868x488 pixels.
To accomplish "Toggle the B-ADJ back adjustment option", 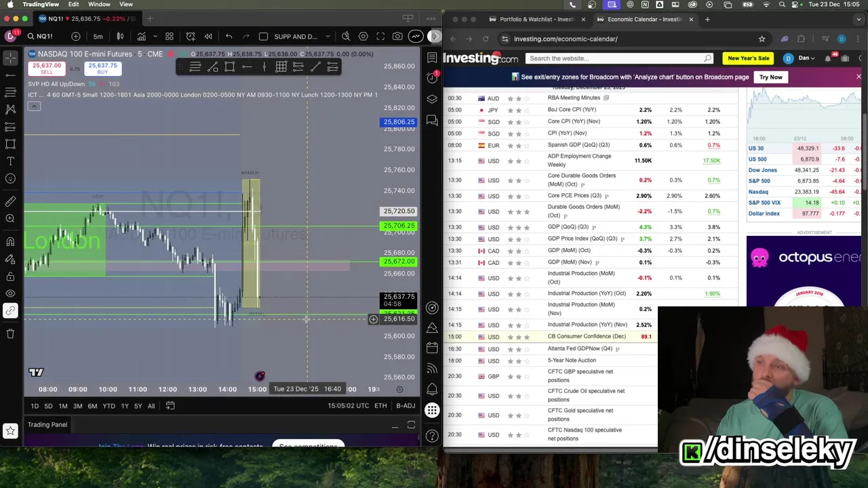I will (x=406, y=406).
